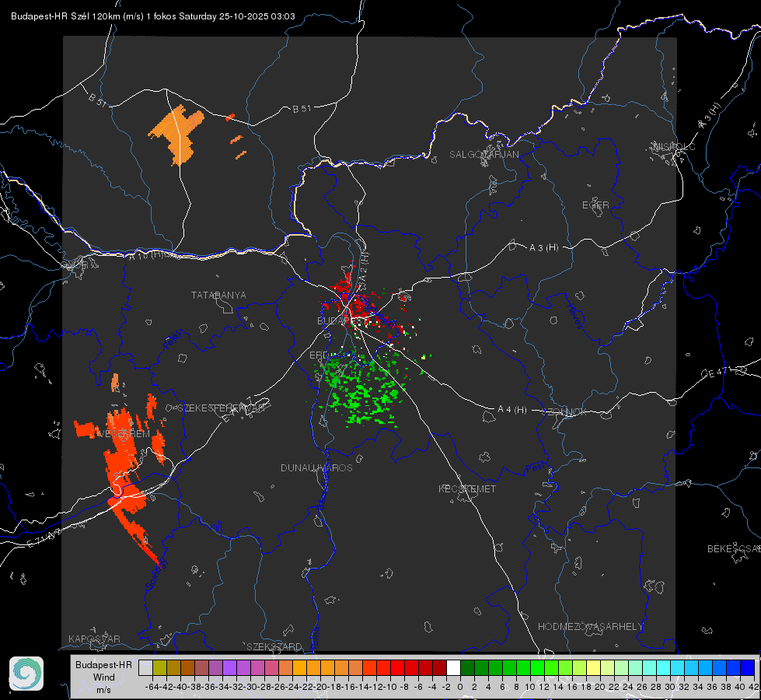Click the 42 value at legend scale end
This screenshot has height=700, width=761.
pyautogui.click(x=754, y=687)
